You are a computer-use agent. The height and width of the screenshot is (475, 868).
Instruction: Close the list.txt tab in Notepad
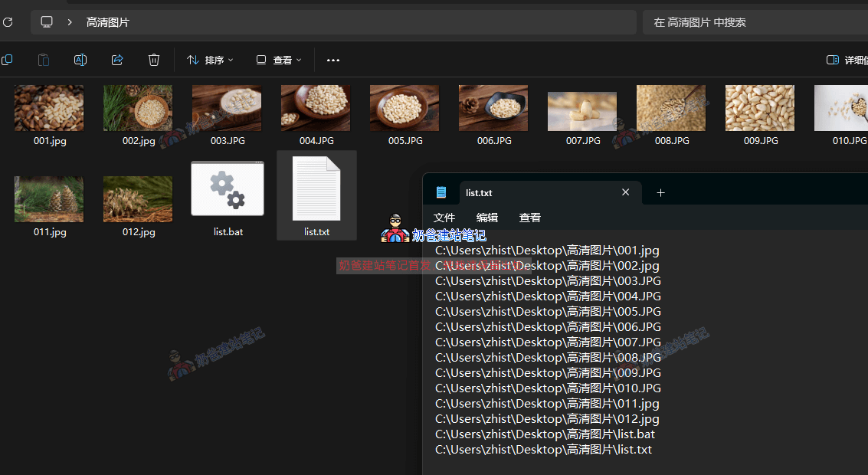625,192
